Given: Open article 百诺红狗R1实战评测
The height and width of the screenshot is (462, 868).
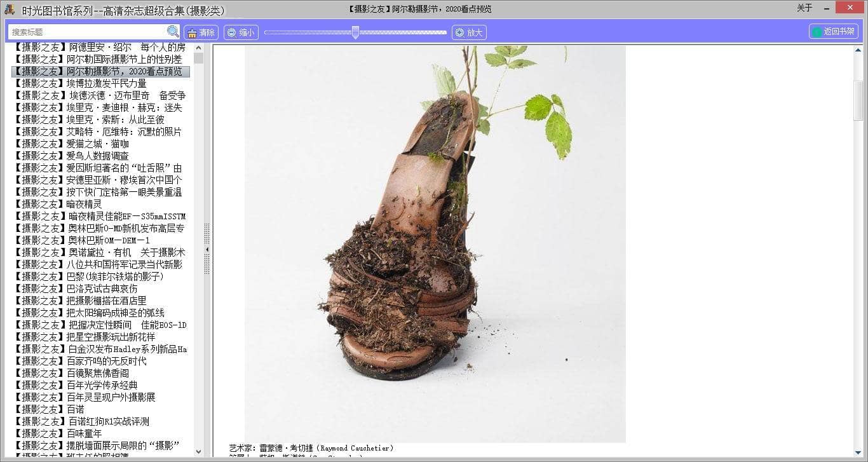Looking at the screenshot, I should (109, 421).
